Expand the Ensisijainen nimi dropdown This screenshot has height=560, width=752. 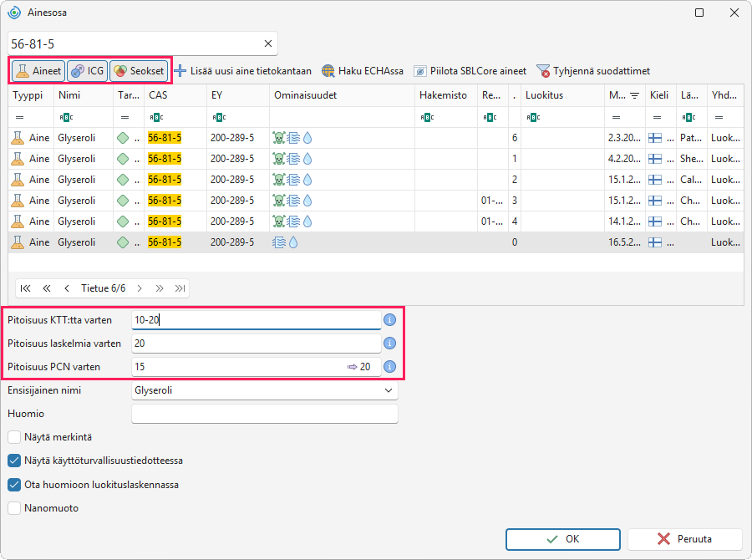point(389,390)
